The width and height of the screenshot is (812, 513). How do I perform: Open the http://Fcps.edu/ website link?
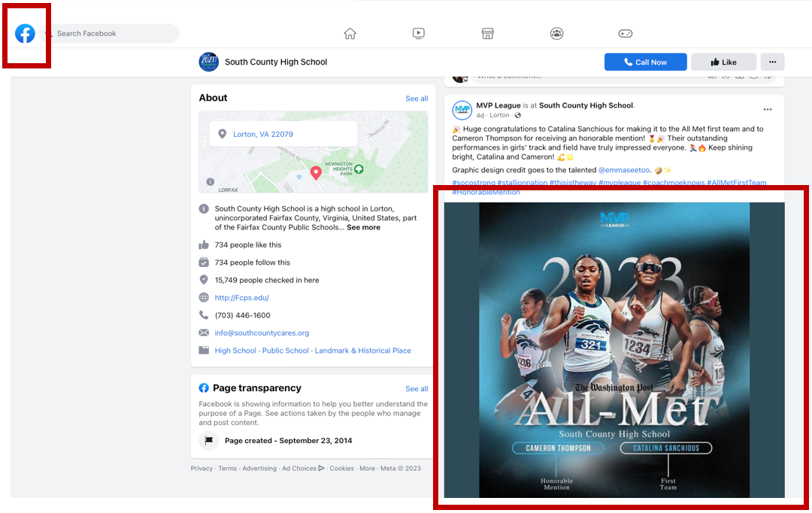(x=242, y=298)
